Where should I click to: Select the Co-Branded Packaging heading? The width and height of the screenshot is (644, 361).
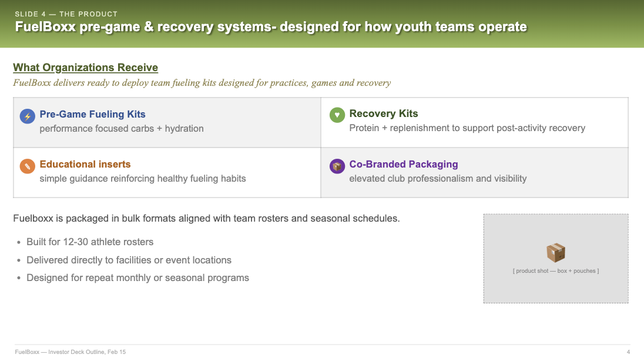[x=404, y=164]
